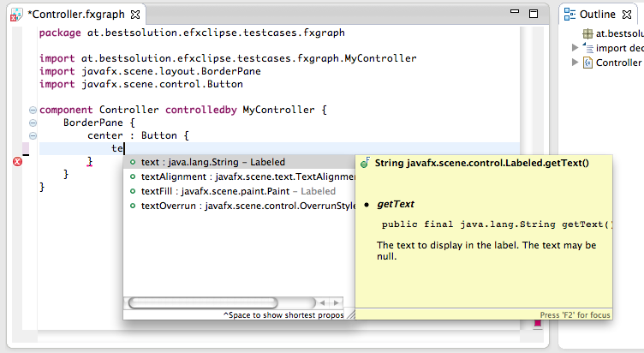Click the green bullet icon beside textFill
This screenshot has height=353, width=644.
click(x=132, y=191)
